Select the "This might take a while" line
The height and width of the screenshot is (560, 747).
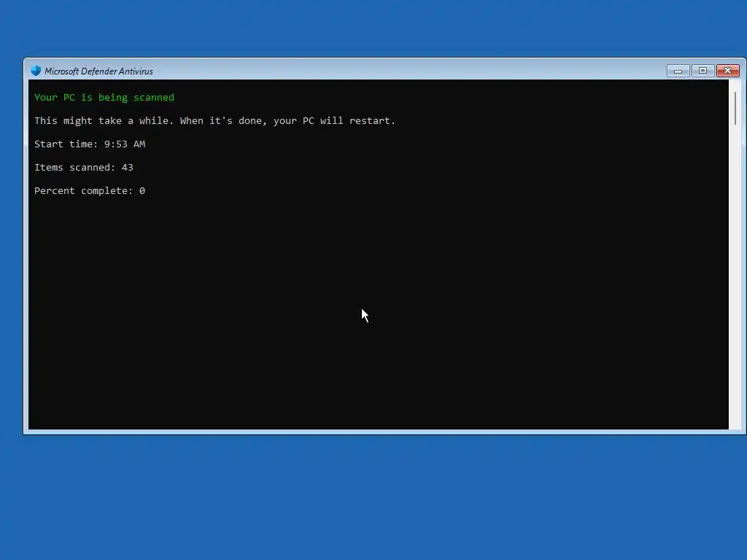[215, 120]
